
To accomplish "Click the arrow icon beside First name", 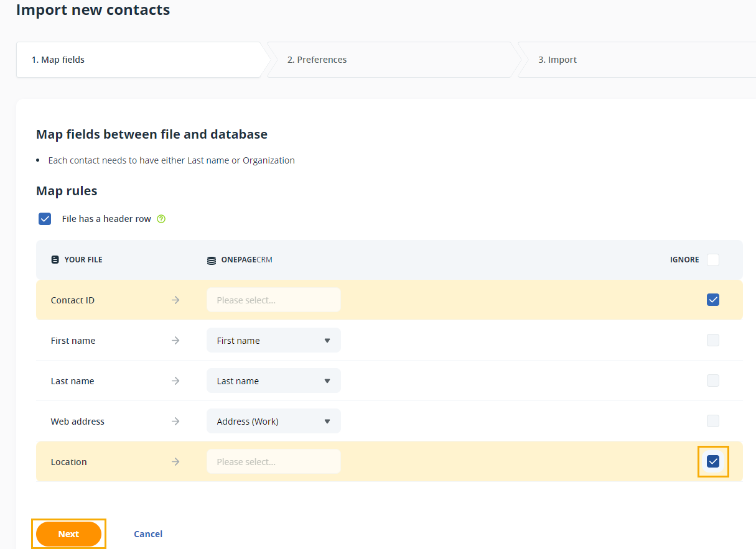I will [x=175, y=341].
